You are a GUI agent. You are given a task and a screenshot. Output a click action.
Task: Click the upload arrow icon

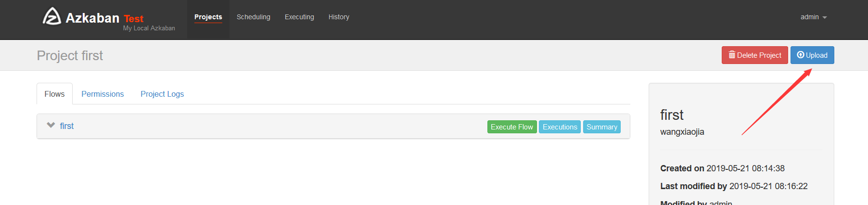point(801,55)
